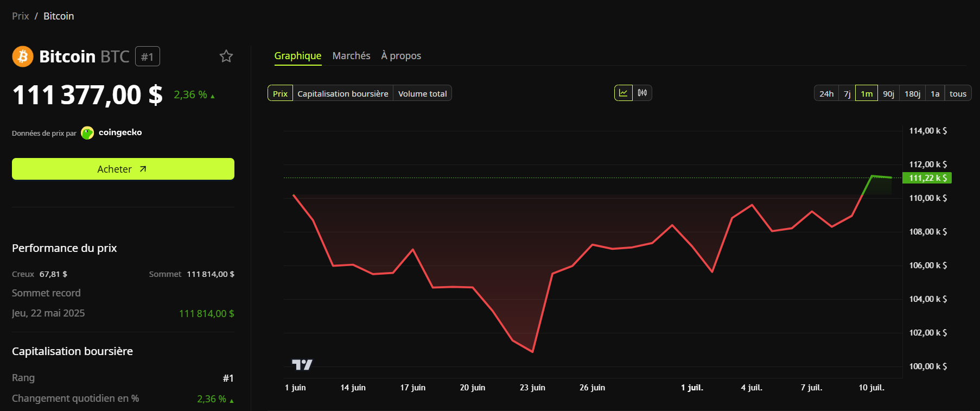This screenshot has width=980, height=411.
Task: Open the À propos tab
Action: tap(401, 56)
